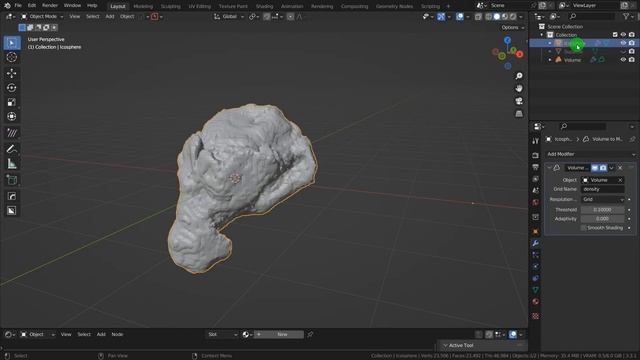The image size is (640, 360).
Task: Hide the Volume object in viewport
Action: point(623,60)
